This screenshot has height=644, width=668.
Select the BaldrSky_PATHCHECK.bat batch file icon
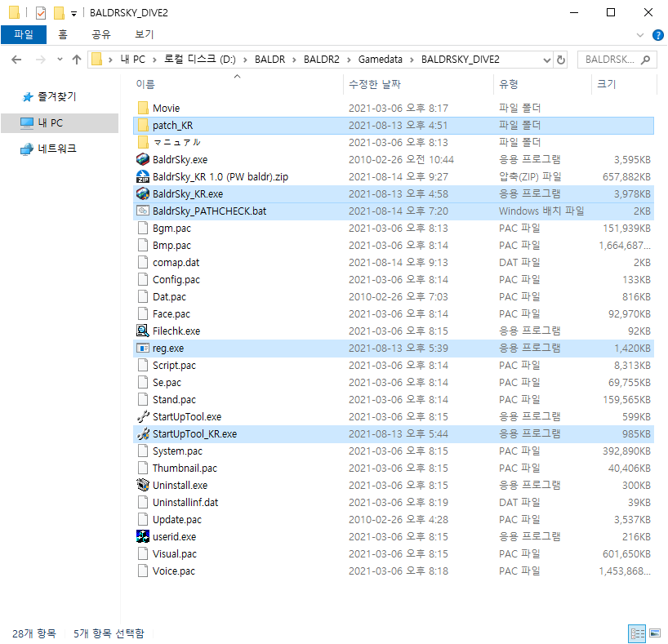(143, 211)
